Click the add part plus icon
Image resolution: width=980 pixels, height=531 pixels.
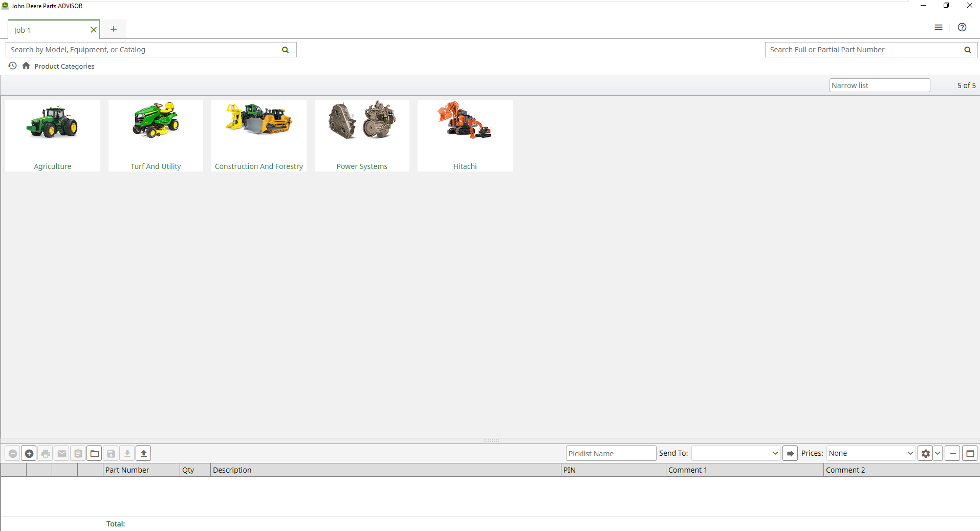tap(29, 453)
